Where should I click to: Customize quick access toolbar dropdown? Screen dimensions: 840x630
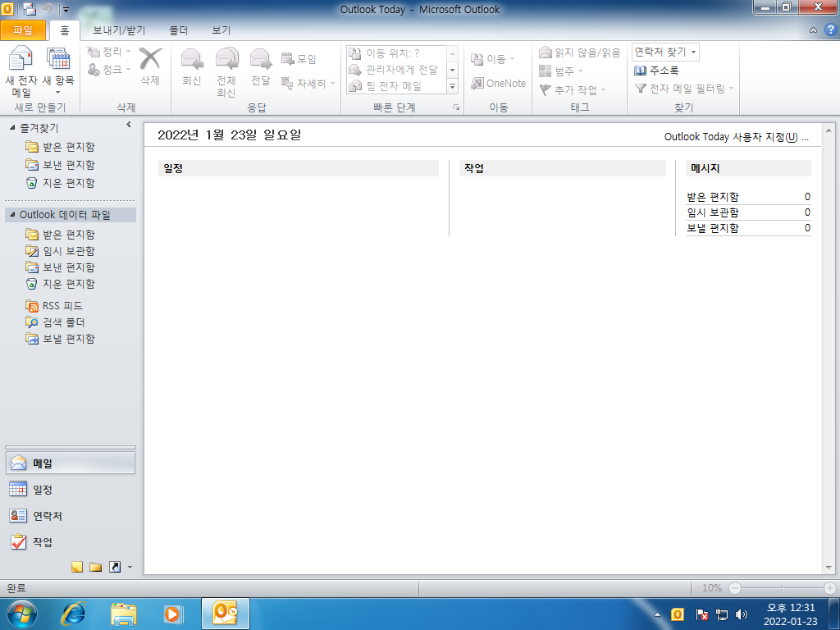click(66, 9)
